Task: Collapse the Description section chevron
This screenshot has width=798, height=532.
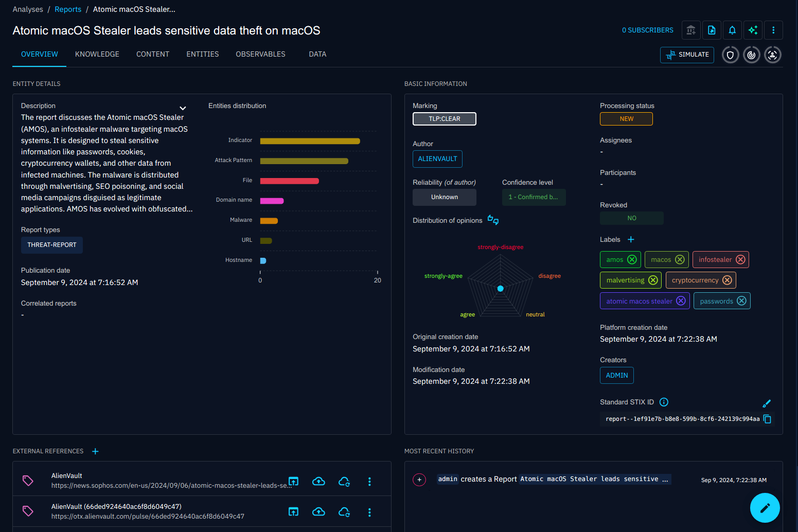Action: [183, 108]
